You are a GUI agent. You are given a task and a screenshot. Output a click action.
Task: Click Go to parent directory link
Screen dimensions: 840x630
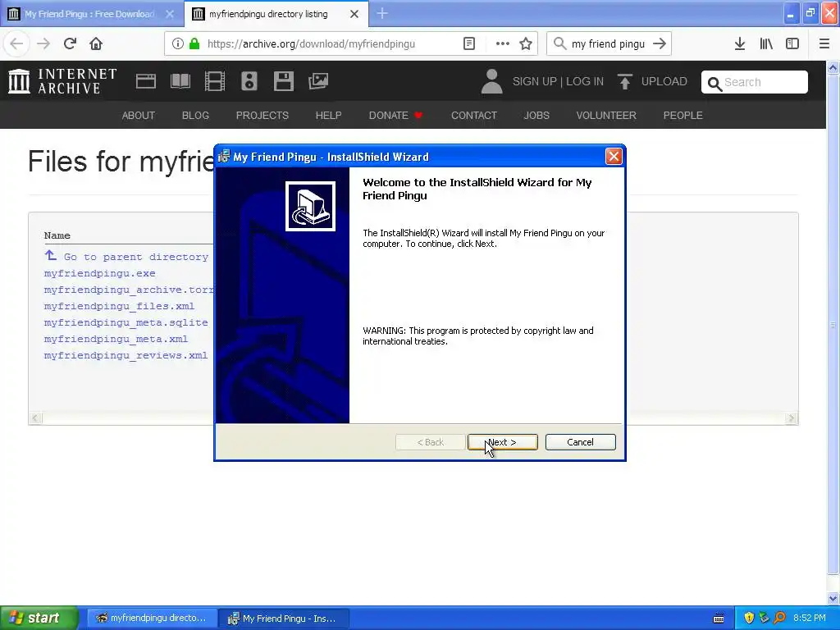pyautogui.click(x=135, y=257)
